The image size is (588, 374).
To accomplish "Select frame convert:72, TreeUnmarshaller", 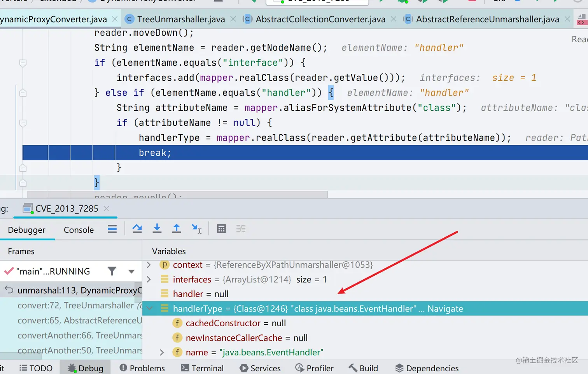I will 71,305.
